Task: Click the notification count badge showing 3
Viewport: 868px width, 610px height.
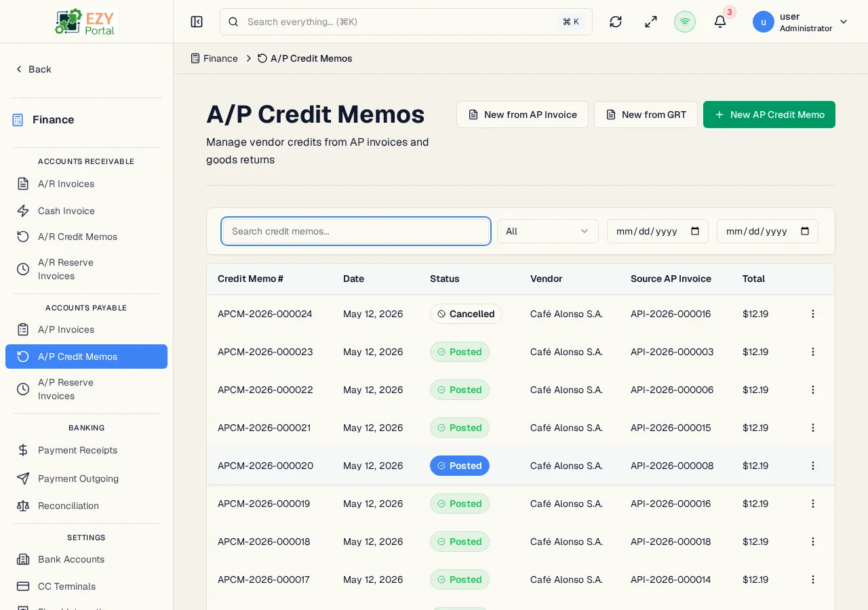Action: pyautogui.click(x=730, y=12)
